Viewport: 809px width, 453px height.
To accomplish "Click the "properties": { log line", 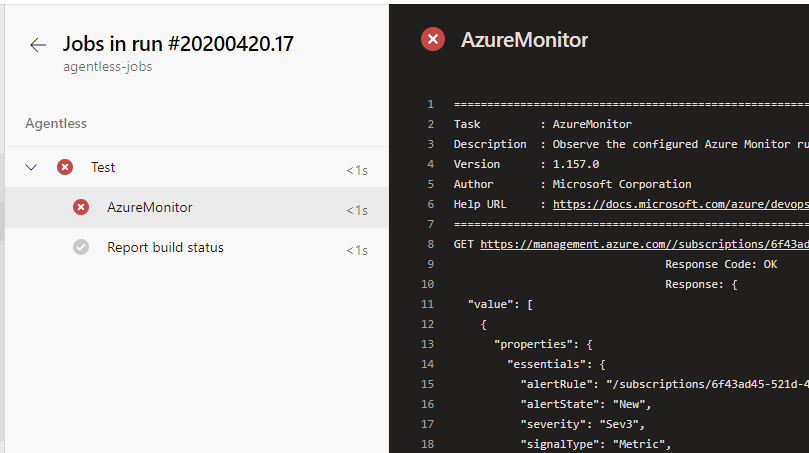I will point(543,344).
